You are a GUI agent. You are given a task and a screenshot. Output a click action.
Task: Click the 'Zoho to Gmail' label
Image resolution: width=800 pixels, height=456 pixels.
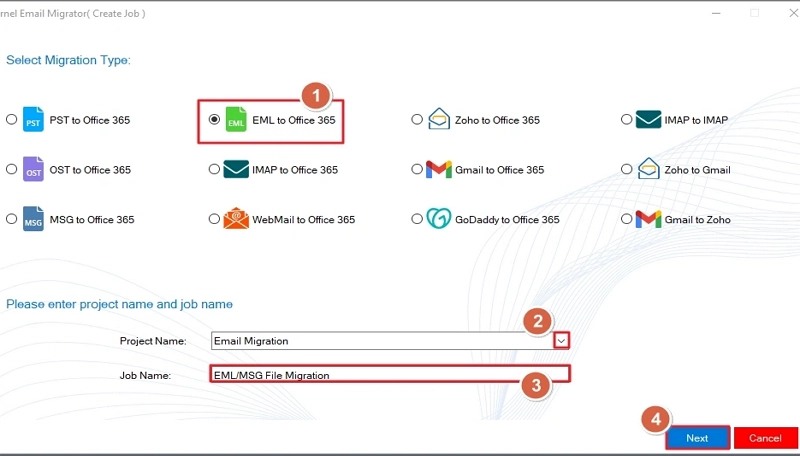coord(697,170)
